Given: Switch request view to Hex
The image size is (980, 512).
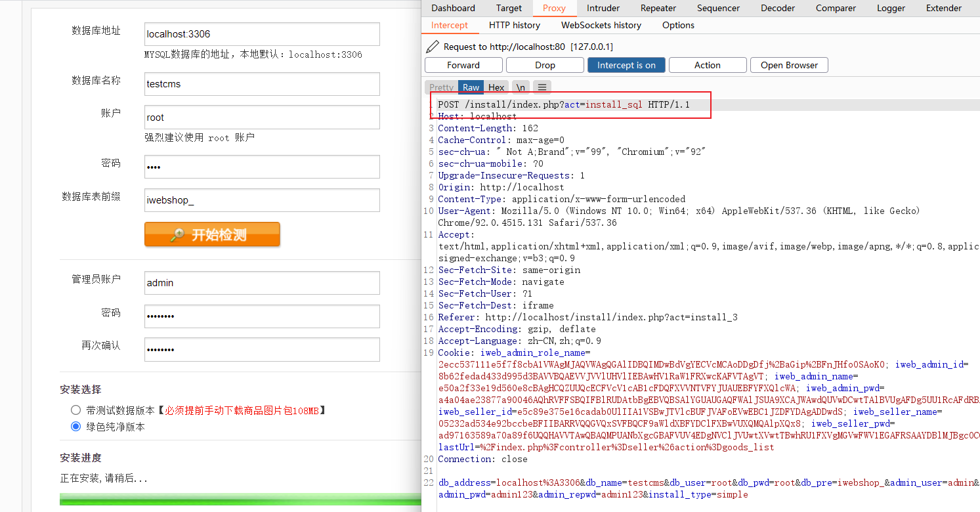Looking at the screenshot, I should [x=496, y=87].
